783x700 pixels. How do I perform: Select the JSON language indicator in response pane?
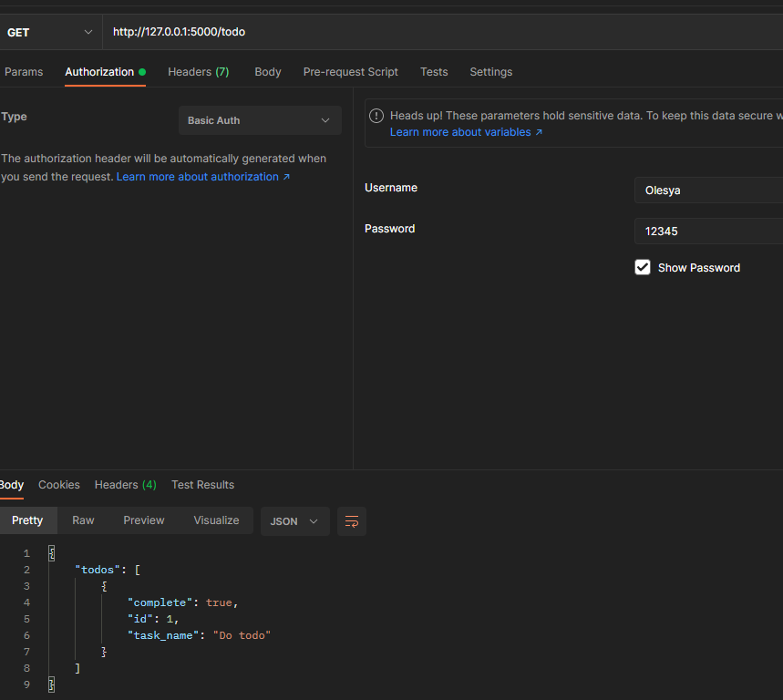(284, 520)
